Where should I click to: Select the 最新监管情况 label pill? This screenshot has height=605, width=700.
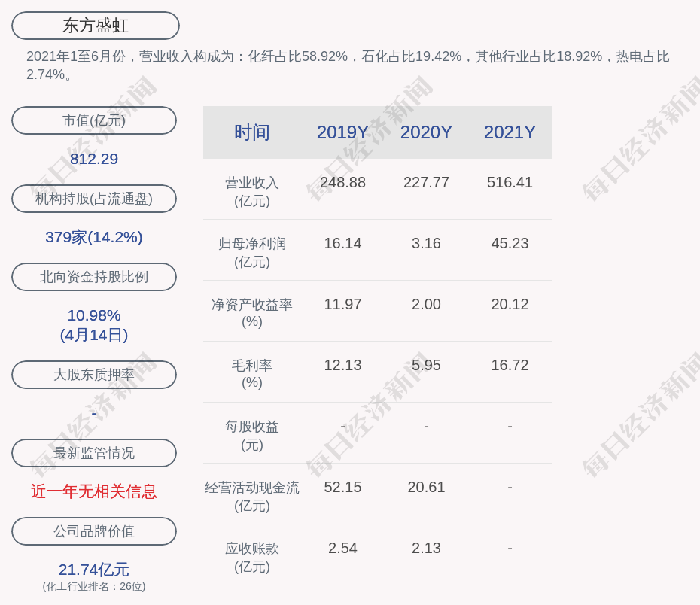click(94, 453)
